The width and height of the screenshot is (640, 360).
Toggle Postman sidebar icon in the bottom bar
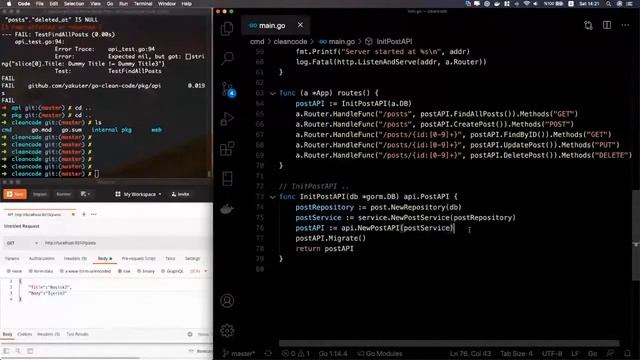(6, 351)
